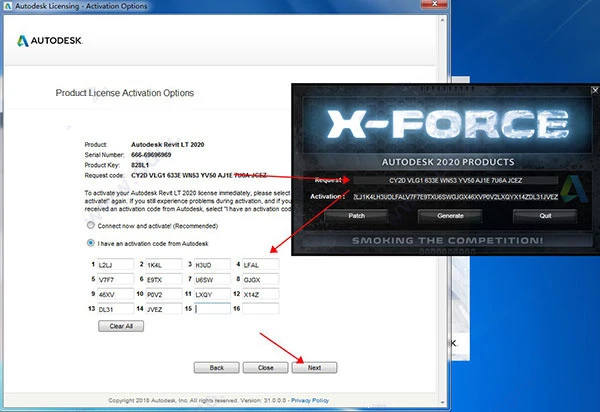
Task: Click the 'Product License Activation Options' heading
Action: 125,93
